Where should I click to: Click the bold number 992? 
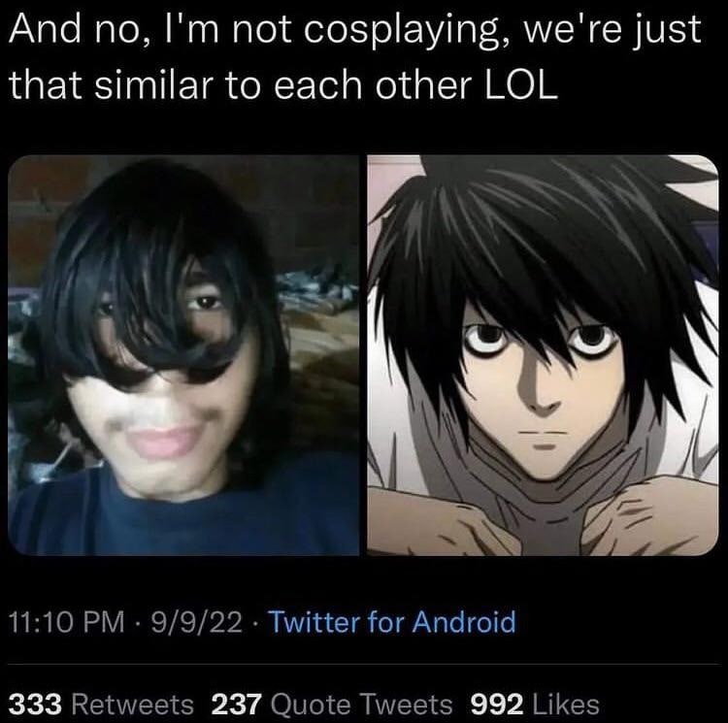click(497, 705)
